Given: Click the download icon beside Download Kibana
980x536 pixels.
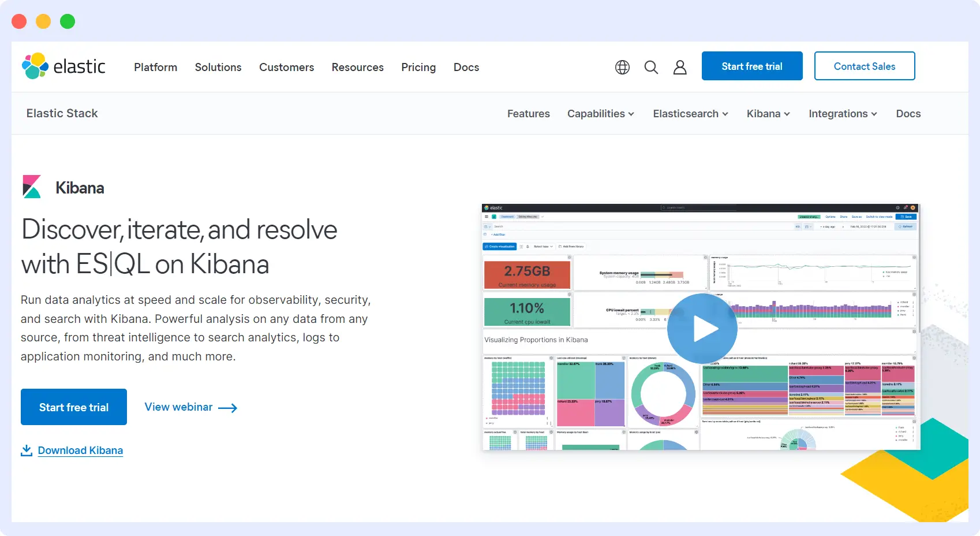Looking at the screenshot, I should coord(27,451).
